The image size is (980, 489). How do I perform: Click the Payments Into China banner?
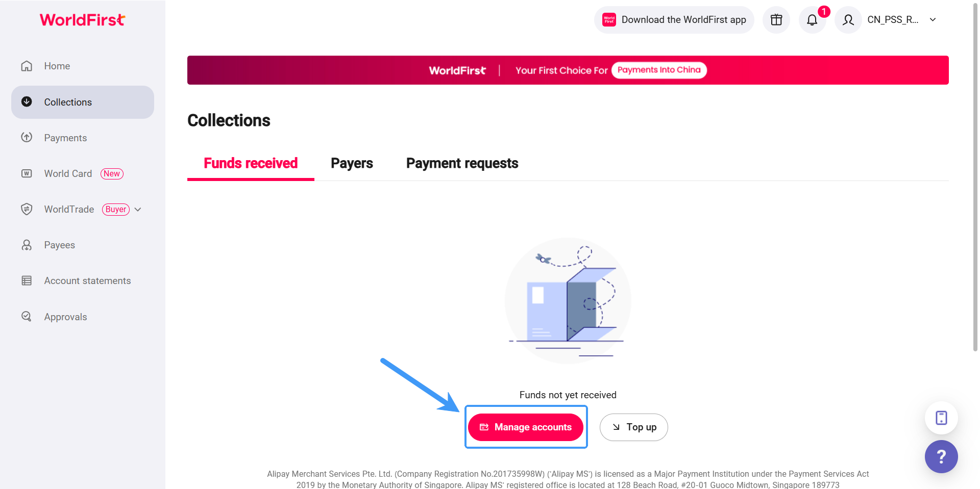658,70
